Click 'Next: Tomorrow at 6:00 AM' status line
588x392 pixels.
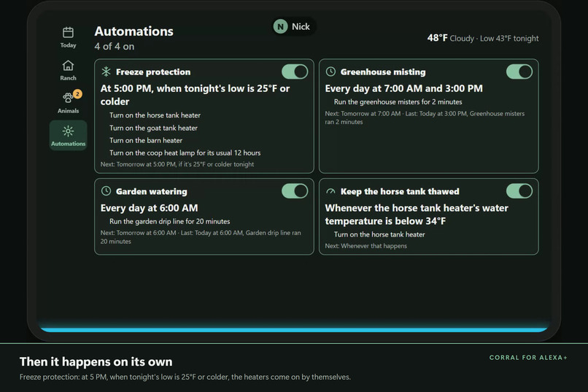pyautogui.click(x=201, y=237)
